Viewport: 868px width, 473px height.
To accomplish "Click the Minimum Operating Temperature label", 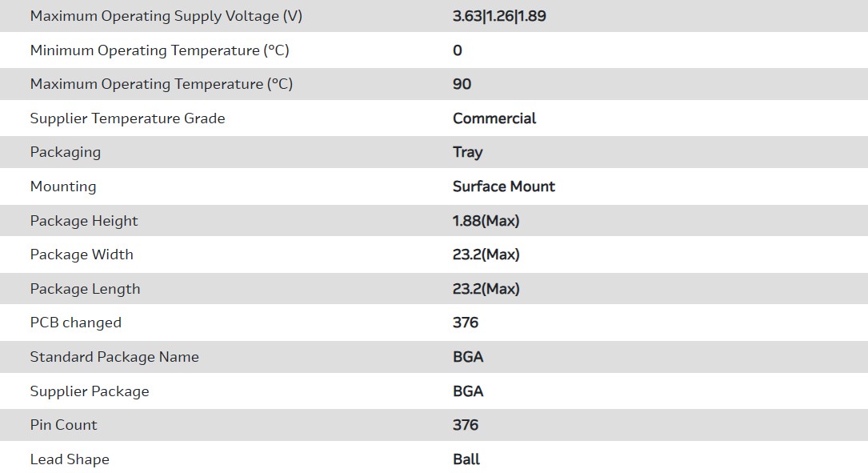I will tap(159, 50).
